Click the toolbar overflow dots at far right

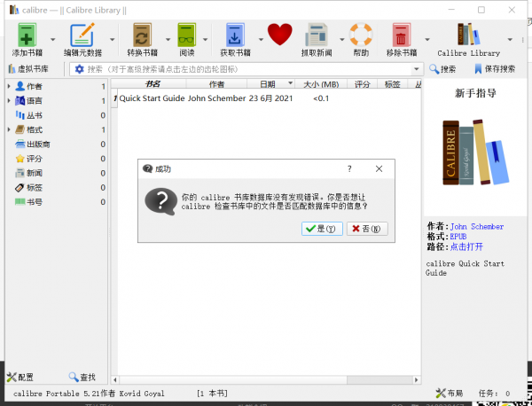pos(523,40)
